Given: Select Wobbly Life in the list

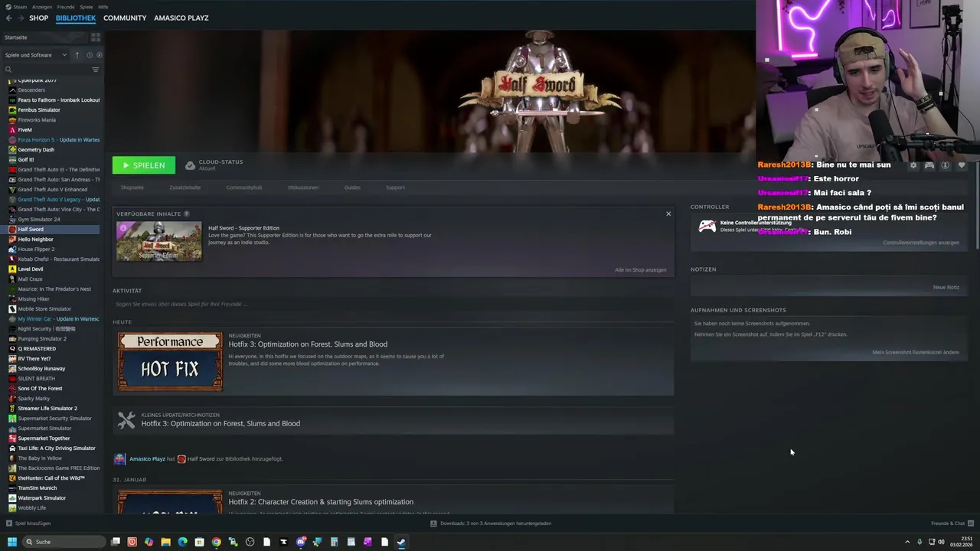Looking at the screenshot, I should point(53,508).
